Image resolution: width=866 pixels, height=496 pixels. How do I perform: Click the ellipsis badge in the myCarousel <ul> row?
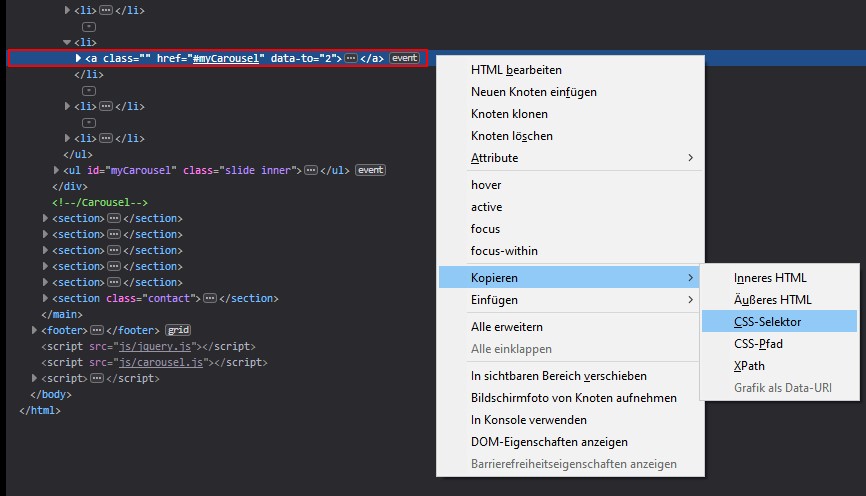311,170
